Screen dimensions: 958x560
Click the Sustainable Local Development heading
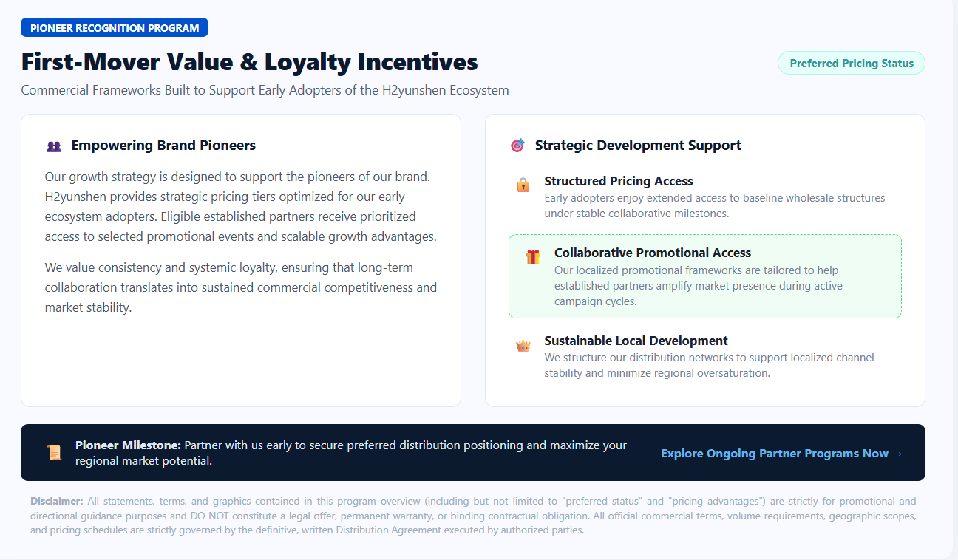coord(636,341)
